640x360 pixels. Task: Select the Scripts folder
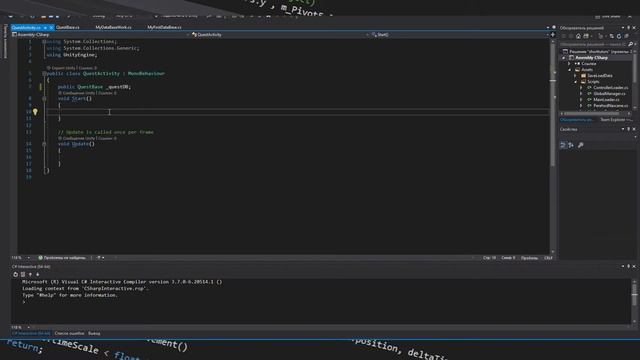pos(593,82)
